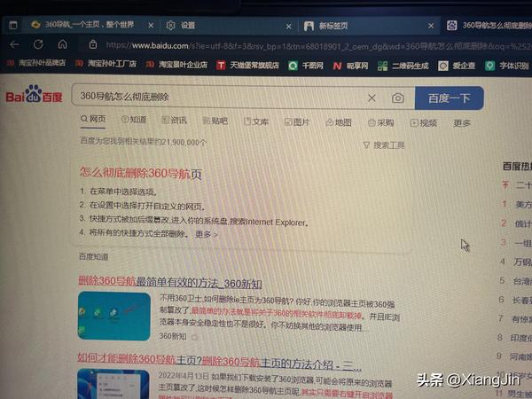Image resolution: width=532 pixels, height=399 pixels.
Task: Open 淘宝景叶企业店 bookmark
Action: click(176, 64)
